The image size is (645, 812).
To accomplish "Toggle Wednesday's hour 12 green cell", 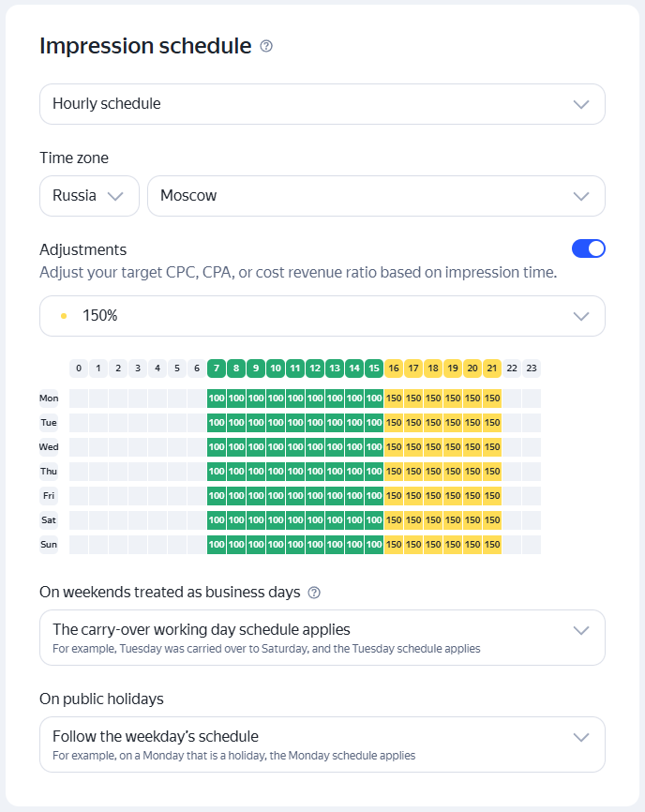I will click(x=315, y=447).
